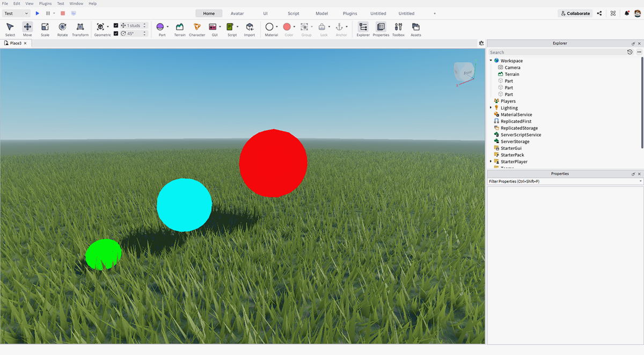
Task: Open Explorer more options ellipsis
Action: pos(639,52)
